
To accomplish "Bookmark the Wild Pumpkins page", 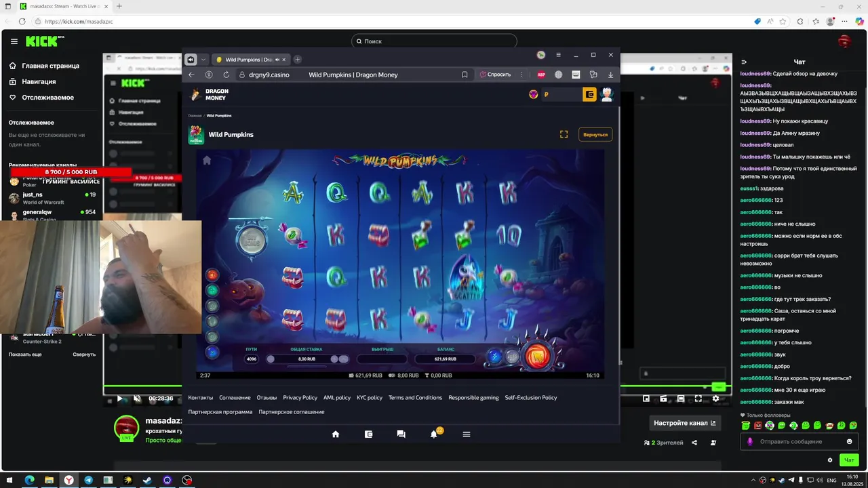I will (x=465, y=75).
